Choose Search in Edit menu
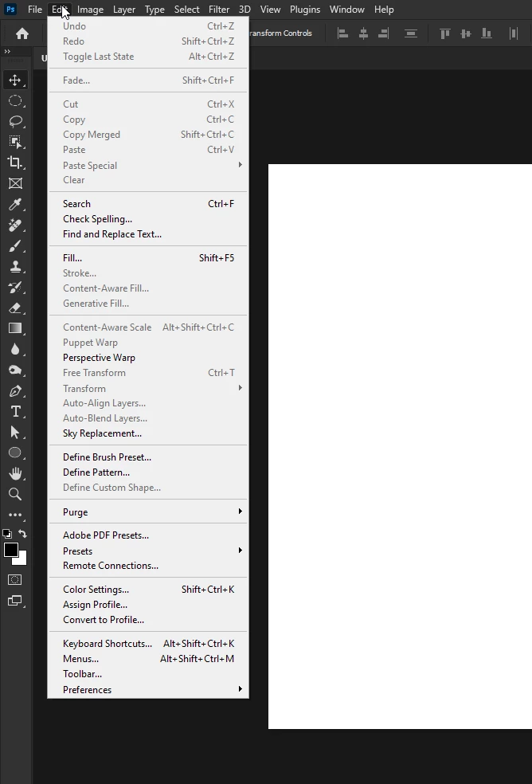 [148, 203]
